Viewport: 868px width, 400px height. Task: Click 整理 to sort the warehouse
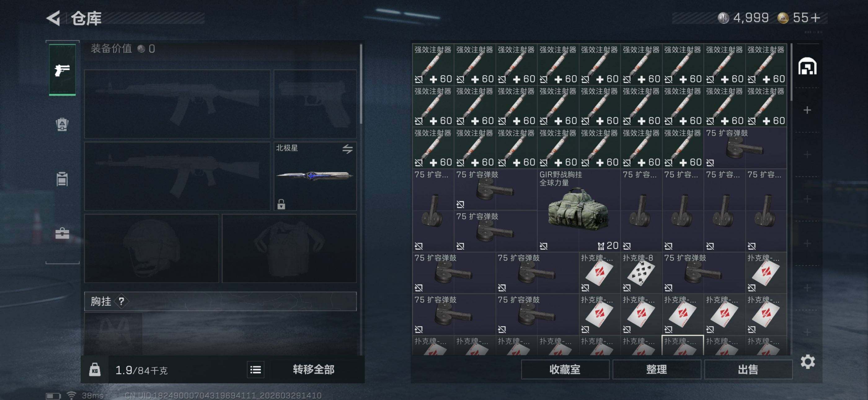click(x=657, y=369)
